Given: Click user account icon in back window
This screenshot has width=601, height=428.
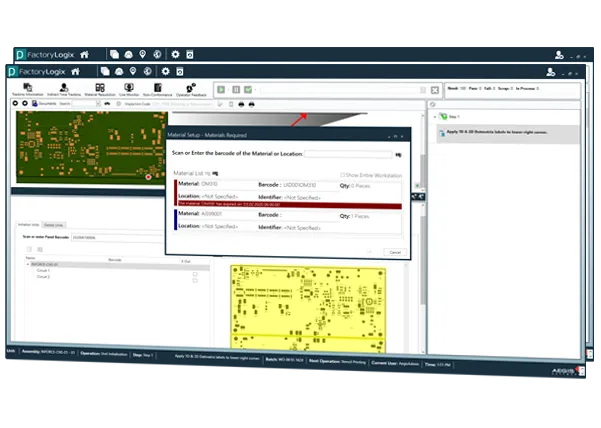Looking at the screenshot, I should pos(559,55).
